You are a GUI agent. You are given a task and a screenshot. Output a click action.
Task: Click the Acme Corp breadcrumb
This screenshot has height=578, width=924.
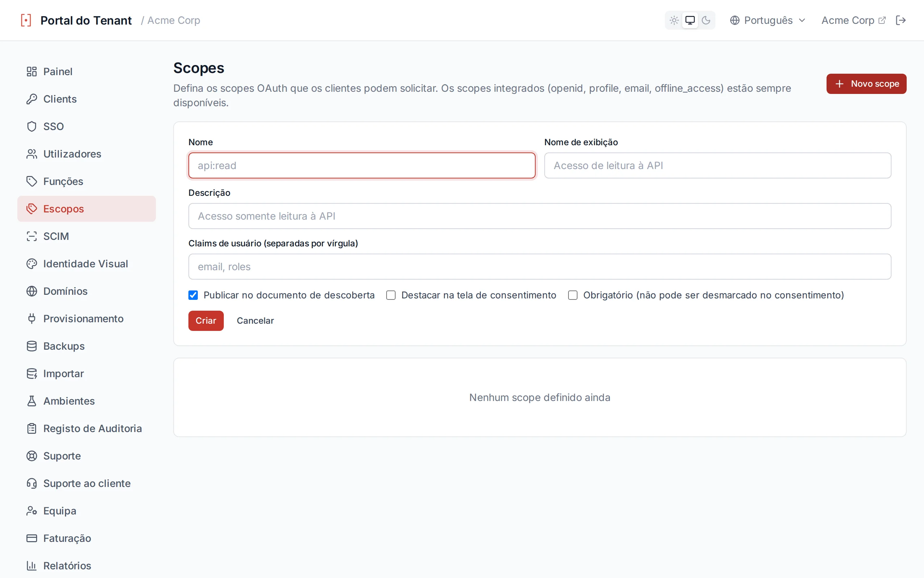click(x=174, y=20)
